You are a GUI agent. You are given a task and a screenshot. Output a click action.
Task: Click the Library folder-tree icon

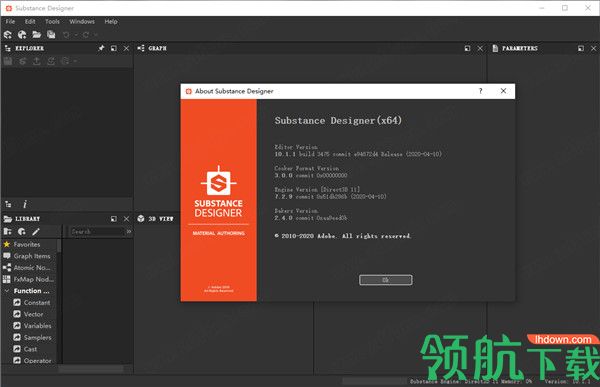[x=8, y=232]
